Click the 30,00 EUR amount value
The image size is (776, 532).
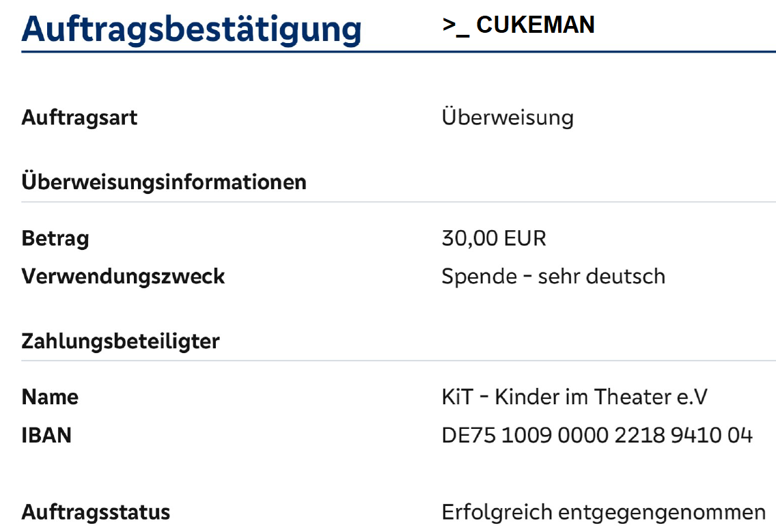coord(494,239)
